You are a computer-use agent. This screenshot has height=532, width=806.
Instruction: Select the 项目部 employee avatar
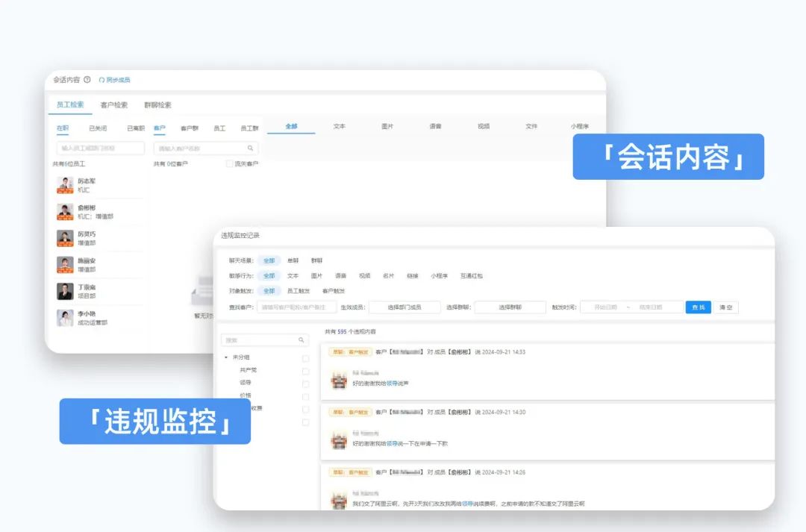(x=65, y=291)
